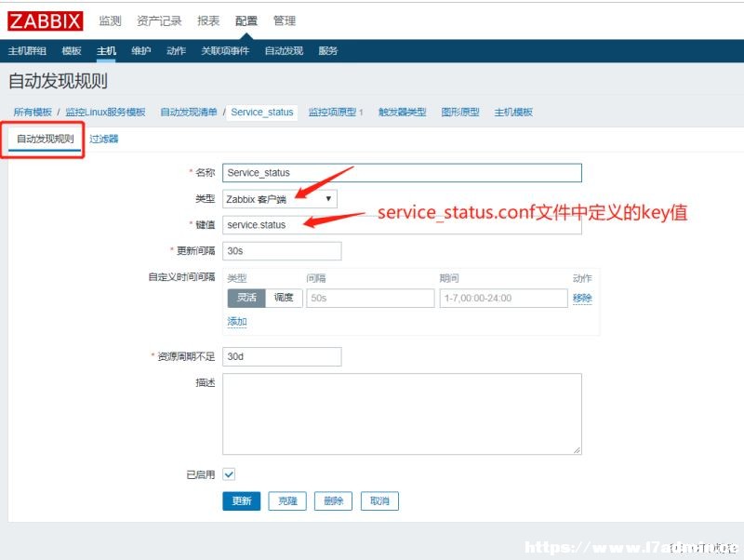The height and width of the screenshot is (560, 744).
Task: Open 主机模板 link
Action: 513,112
